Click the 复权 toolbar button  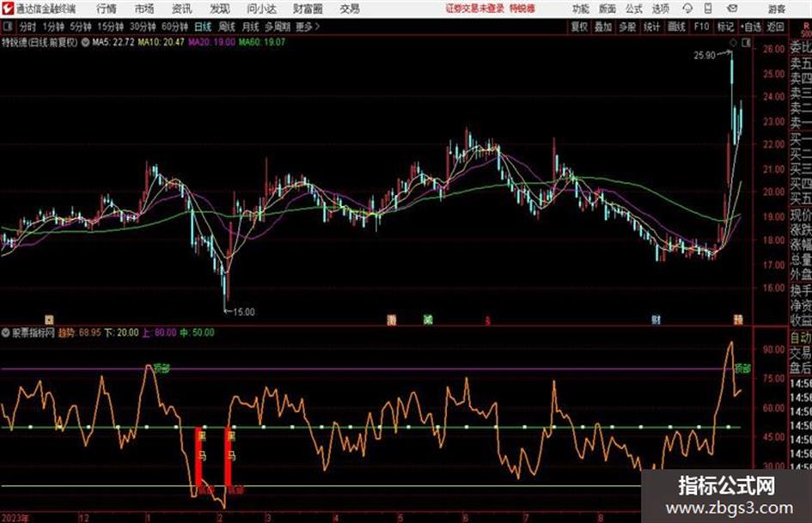(579, 27)
